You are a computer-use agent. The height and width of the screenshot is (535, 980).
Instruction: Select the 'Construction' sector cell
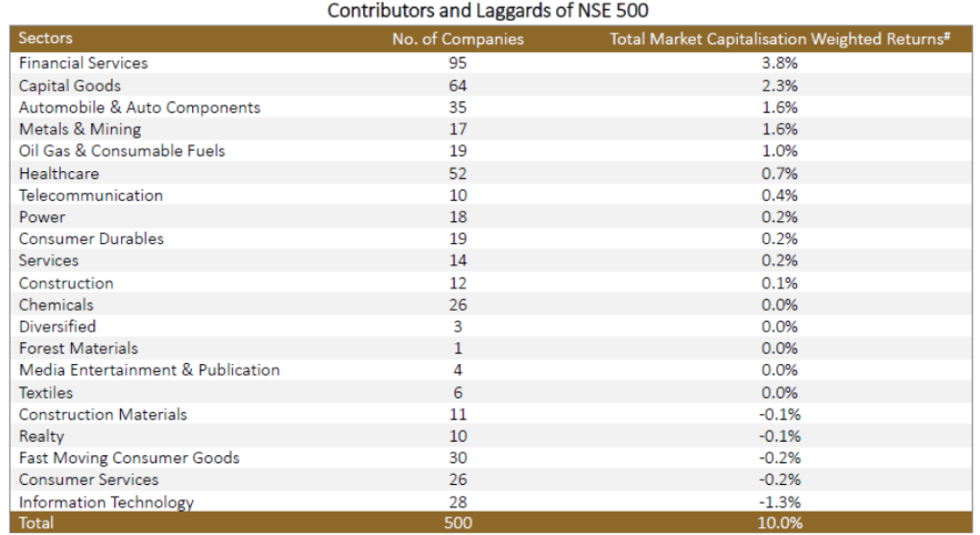point(66,284)
